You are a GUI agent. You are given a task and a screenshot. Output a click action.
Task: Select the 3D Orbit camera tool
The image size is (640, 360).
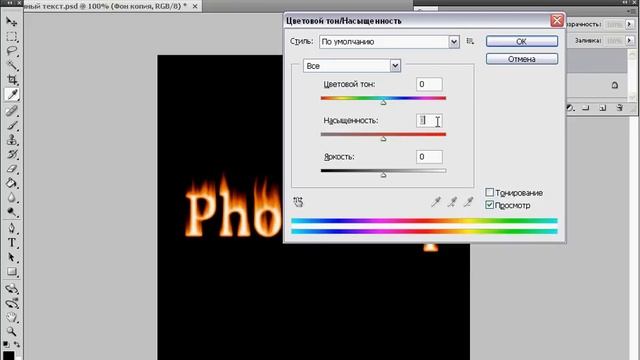[x=11, y=303]
